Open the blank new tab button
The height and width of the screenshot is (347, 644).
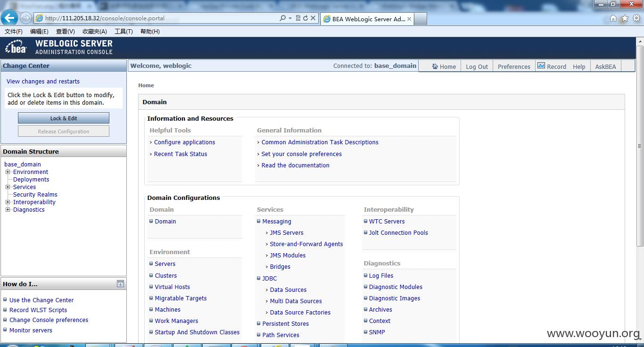421,19
